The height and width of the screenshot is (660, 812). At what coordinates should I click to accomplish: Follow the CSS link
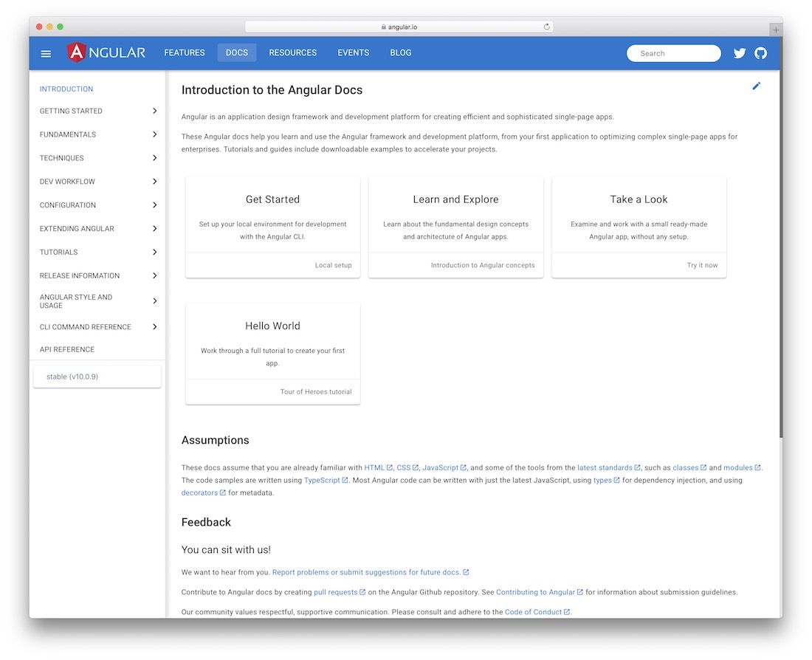[403, 467]
